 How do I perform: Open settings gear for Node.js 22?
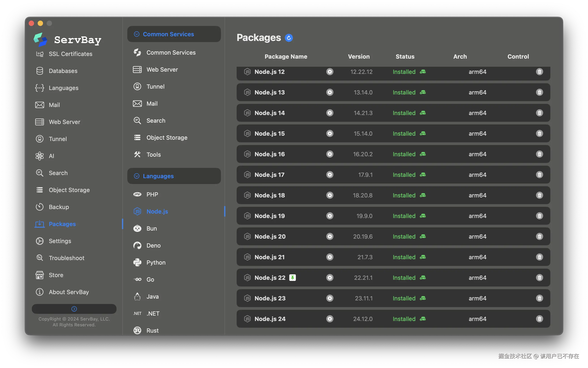330,278
